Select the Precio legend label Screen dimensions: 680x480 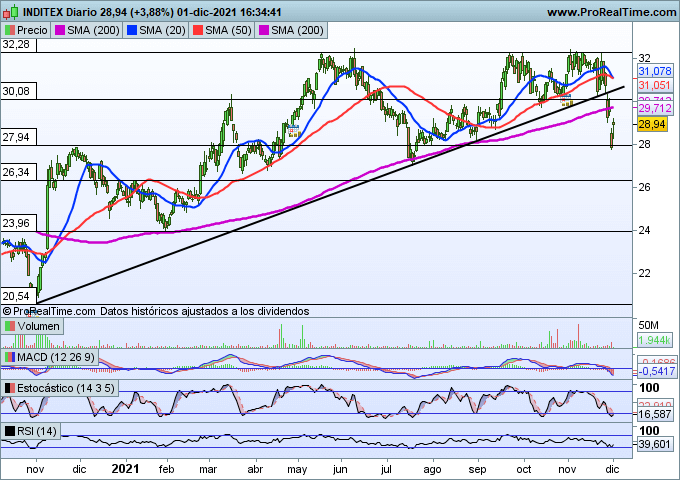pyautogui.click(x=32, y=30)
